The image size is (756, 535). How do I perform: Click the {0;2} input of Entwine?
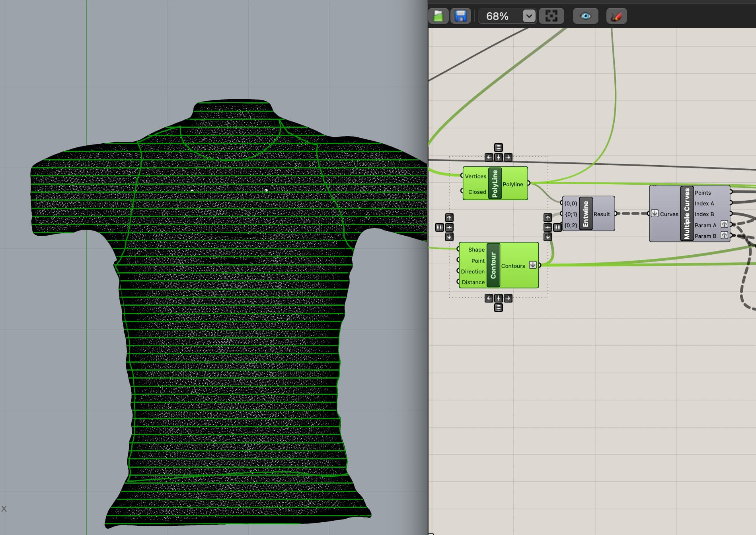pos(571,225)
